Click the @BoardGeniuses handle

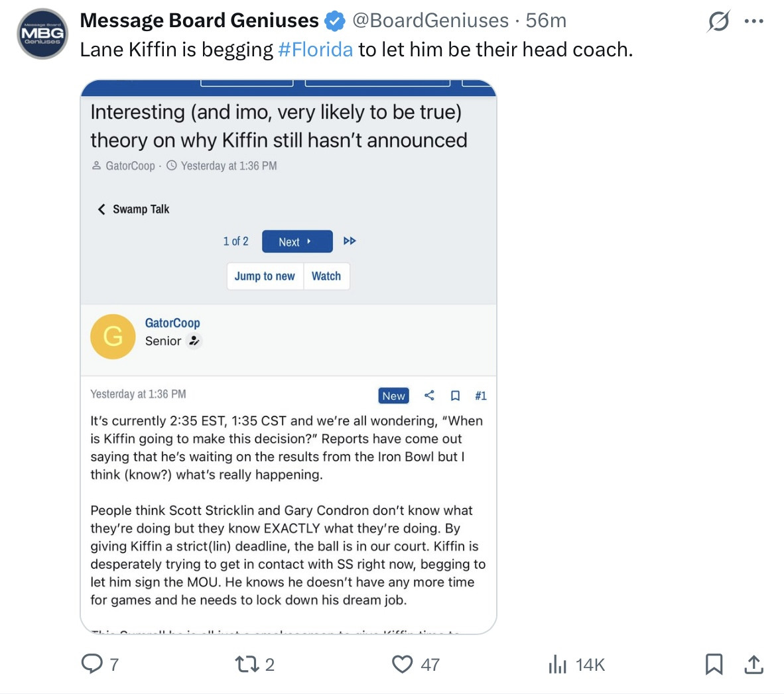point(430,21)
